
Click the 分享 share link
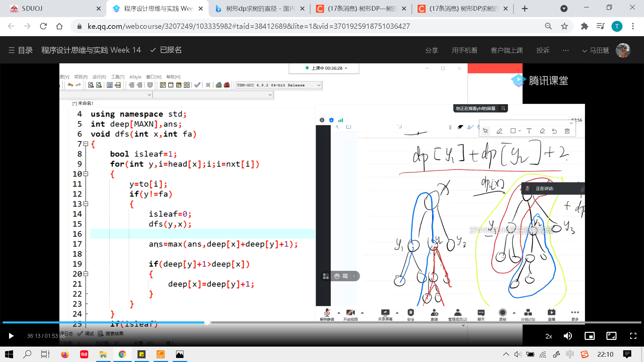431,50
